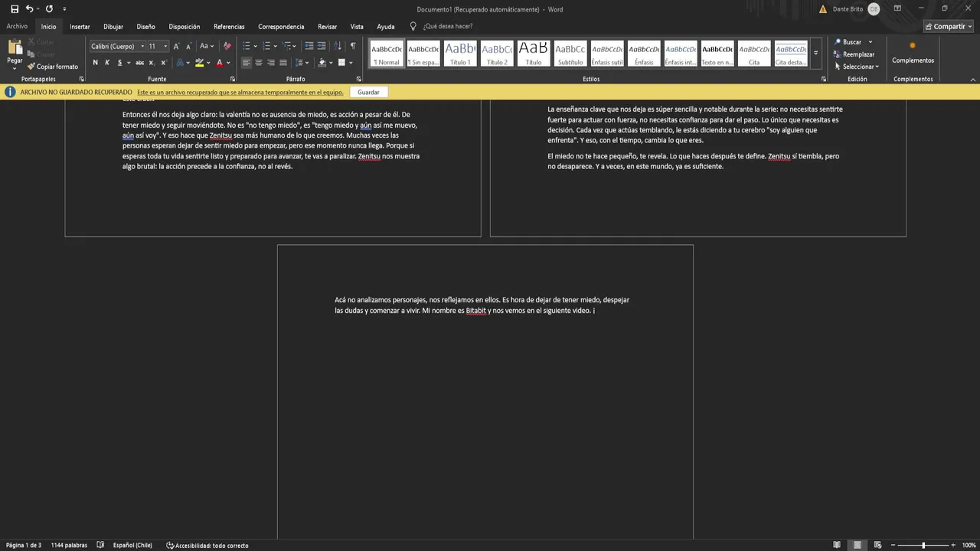The image size is (980, 551).
Task: Switch to the Dibujar tab
Action: pos(113,26)
